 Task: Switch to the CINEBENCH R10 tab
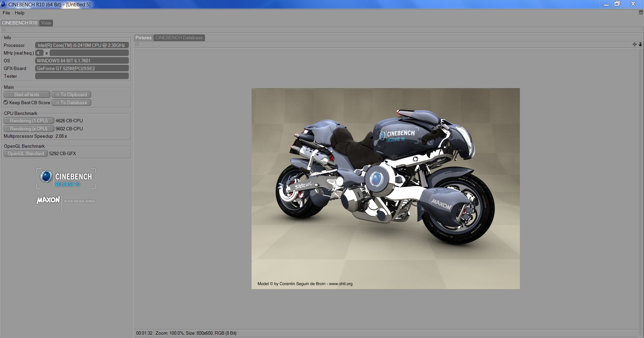tap(19, 23)
